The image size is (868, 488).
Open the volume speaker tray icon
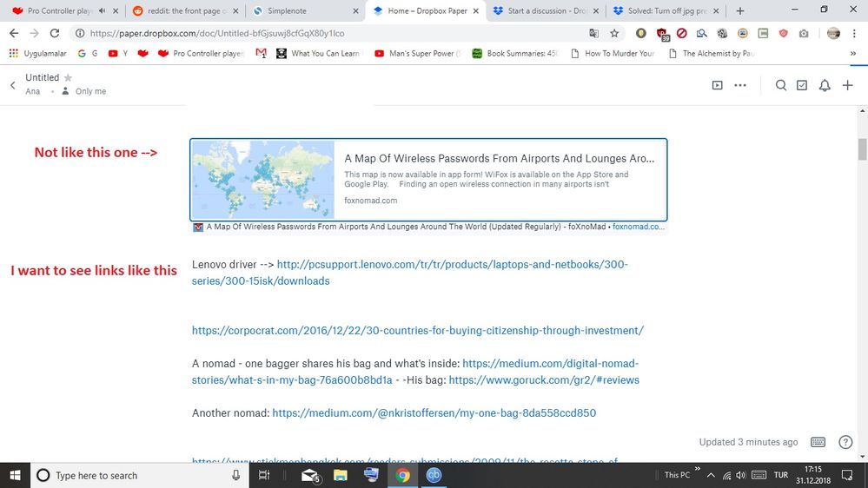pos(741,475)
